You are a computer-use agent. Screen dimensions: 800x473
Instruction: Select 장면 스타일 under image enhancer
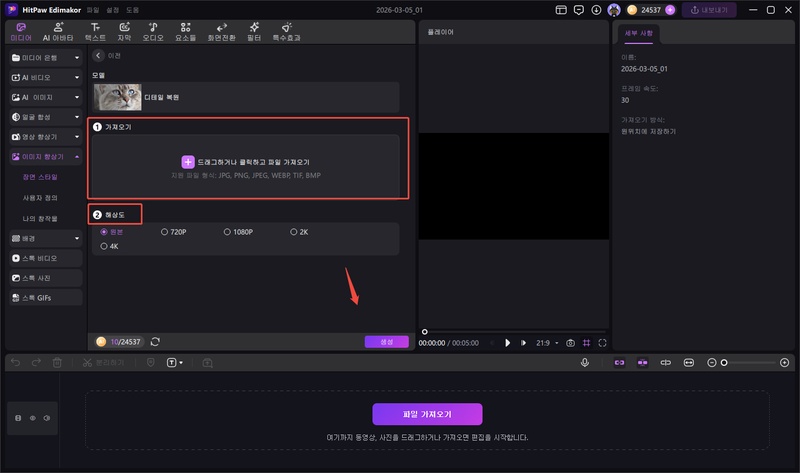tap(40, 177)
